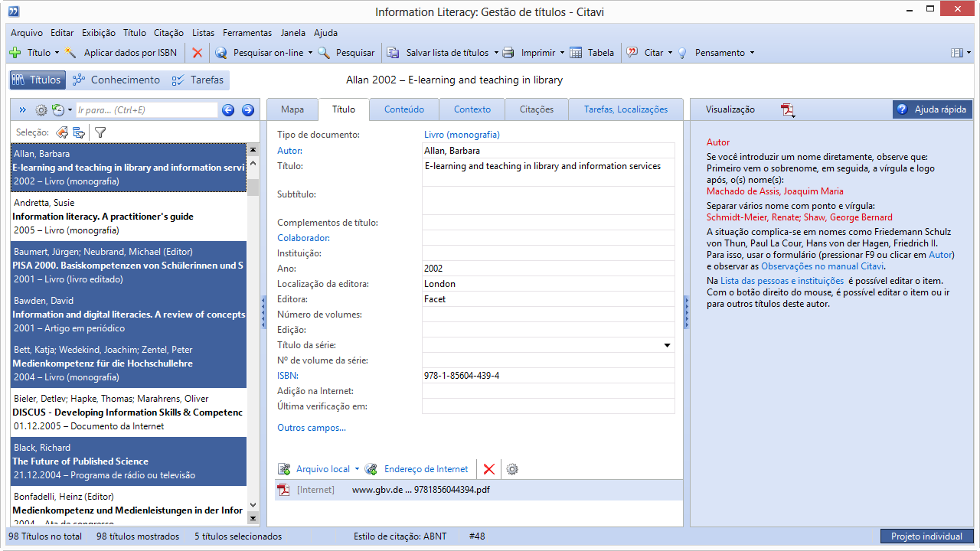Expand the Pensamento dropdown arrow

pos(752,53)
